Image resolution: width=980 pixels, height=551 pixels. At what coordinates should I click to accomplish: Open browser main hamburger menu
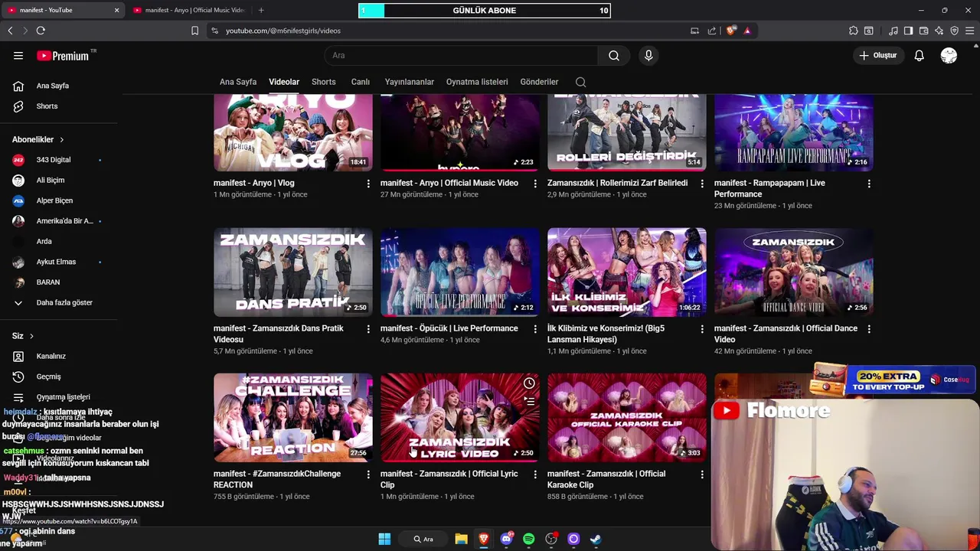point(970,31)
